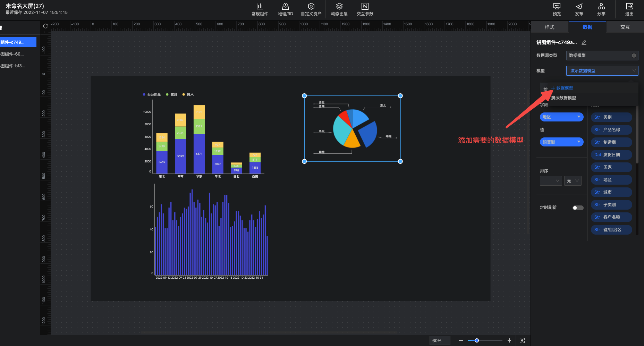Select the 产品名称 field in list
Image resolution: width=644 pixels, height=346 pixels.
(611, 130)
